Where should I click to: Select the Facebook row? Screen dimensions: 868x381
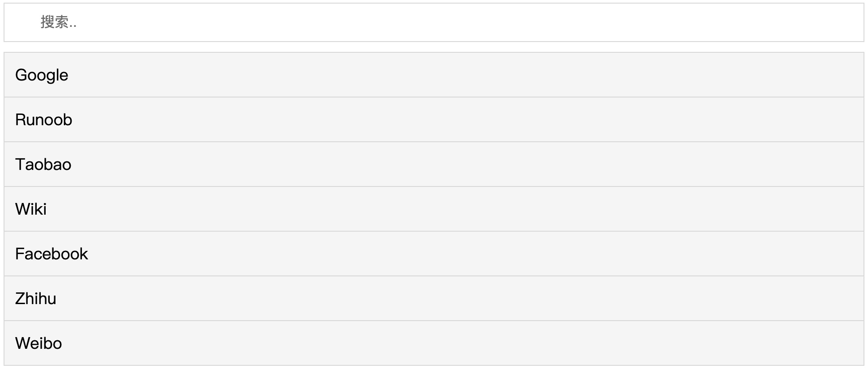click(434, 254)
